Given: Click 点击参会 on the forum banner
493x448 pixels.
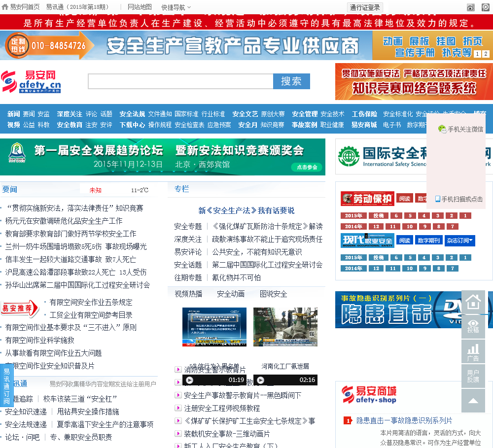Looking at the screenshot, I should 307,167.
